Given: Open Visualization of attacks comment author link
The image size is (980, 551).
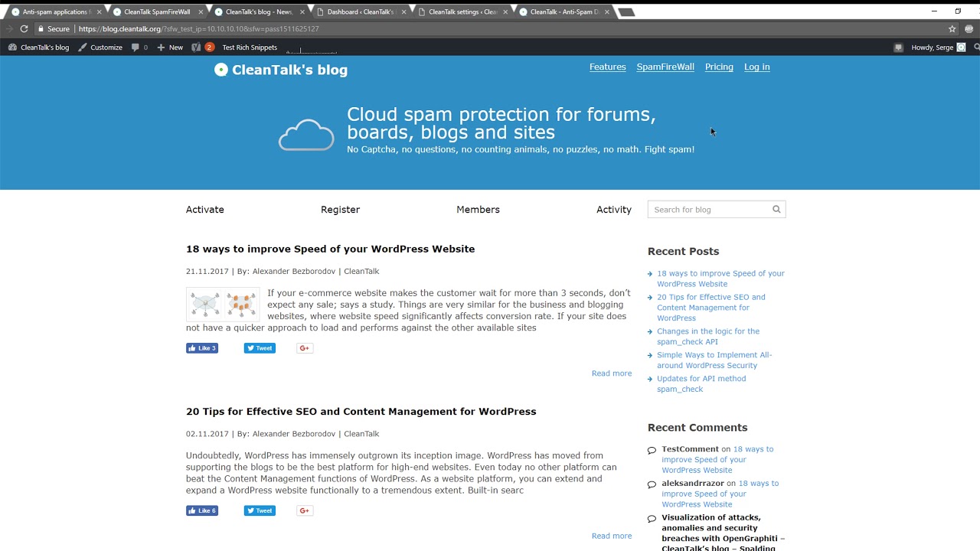Looking at the screenshot, I should (x=724, y=533).
